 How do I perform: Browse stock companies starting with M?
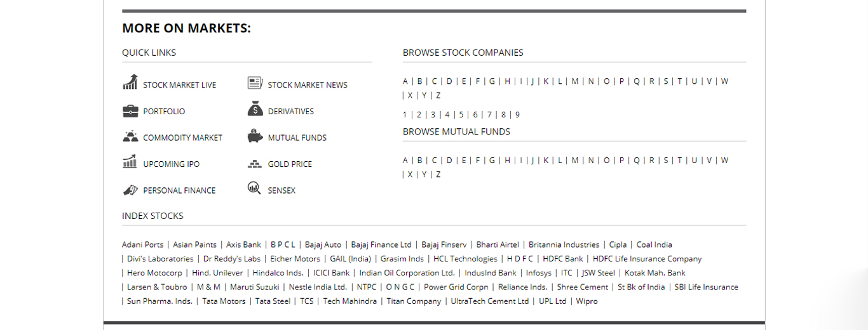[x=575, y=81]
